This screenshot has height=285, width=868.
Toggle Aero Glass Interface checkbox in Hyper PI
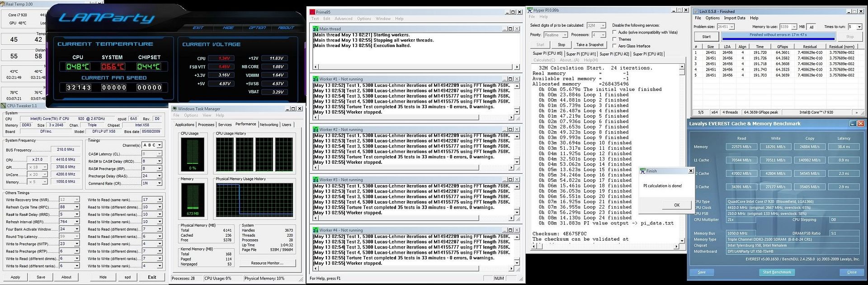[x=614, y=46]
